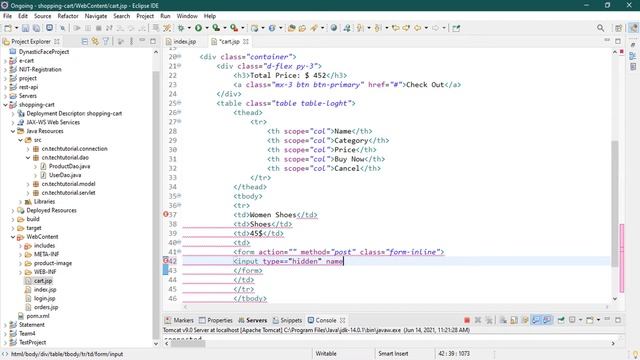Close the cart.jsp editor tab

(246, 41)
